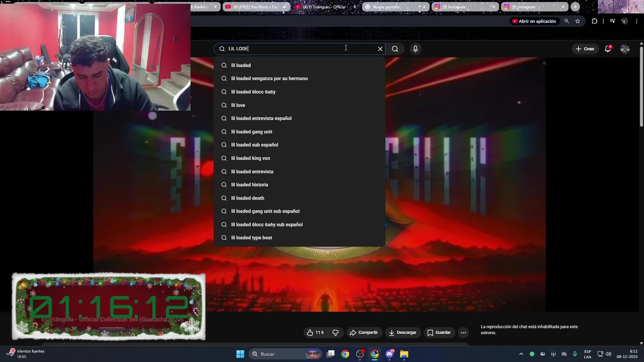Expand hidden system tray icons chevron

[x=521, y=354]
